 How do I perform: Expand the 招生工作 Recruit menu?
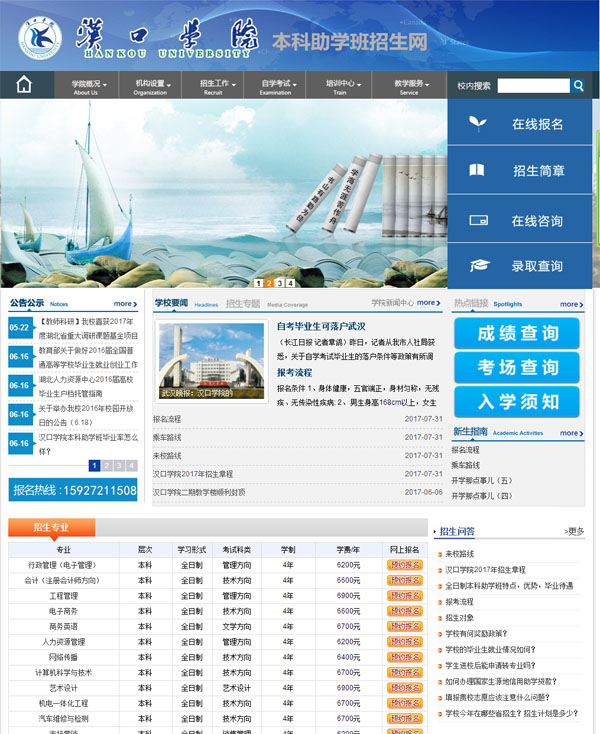click(x=213, y=86)
